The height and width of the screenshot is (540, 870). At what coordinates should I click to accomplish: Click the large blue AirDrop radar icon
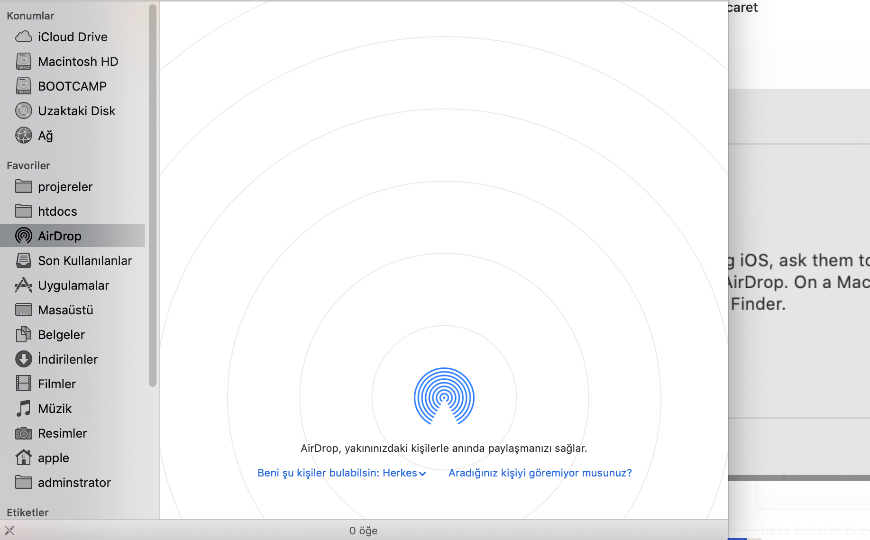click(x=444, y=396)
